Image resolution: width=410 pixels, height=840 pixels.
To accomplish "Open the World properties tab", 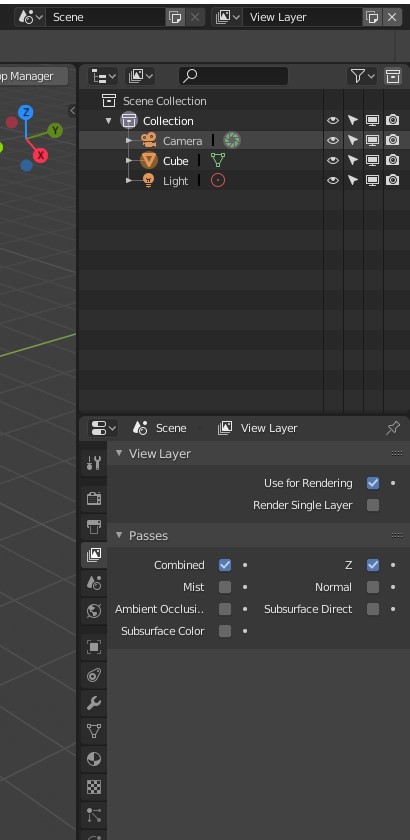I will 94,611.
